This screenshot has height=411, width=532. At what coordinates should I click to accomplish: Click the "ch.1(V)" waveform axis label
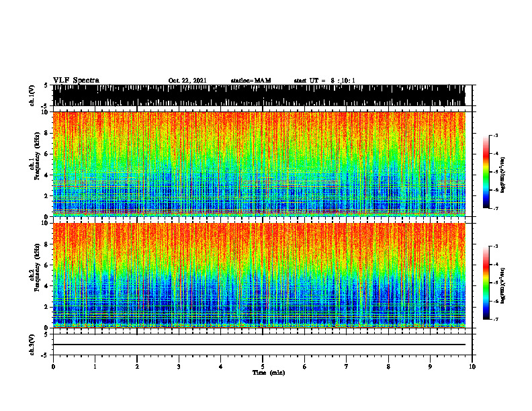32,95
